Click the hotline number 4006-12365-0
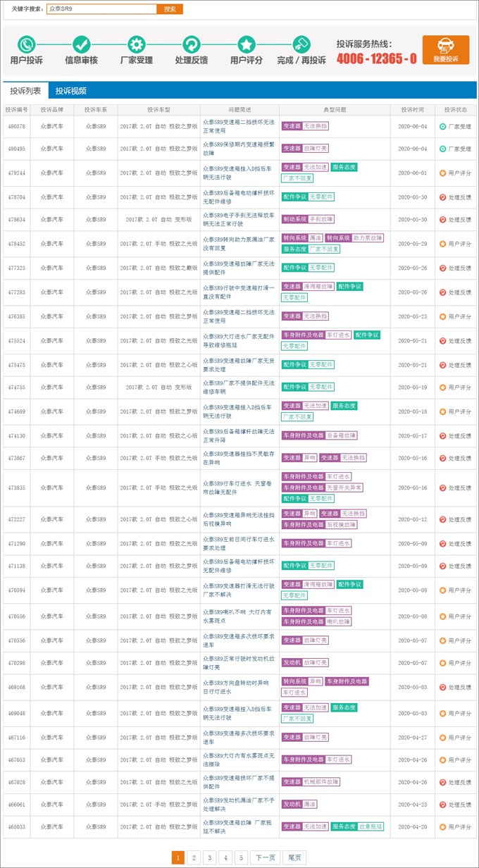 click(376, 58)
